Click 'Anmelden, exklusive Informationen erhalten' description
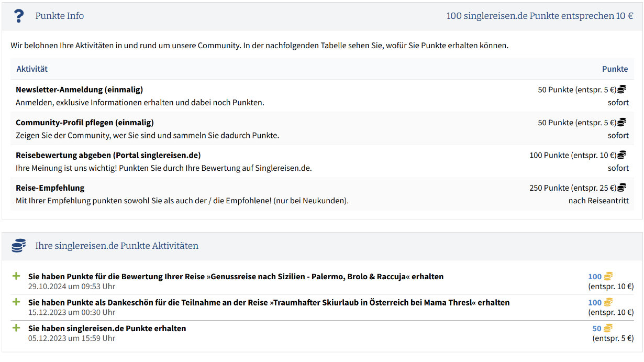644x362 pixels. [x=140, y=103]
